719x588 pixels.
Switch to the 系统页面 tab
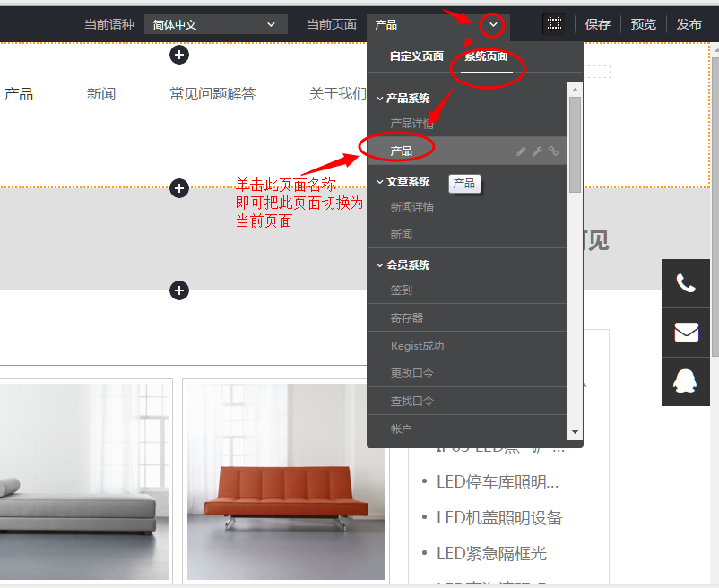(x=487, y=56)
